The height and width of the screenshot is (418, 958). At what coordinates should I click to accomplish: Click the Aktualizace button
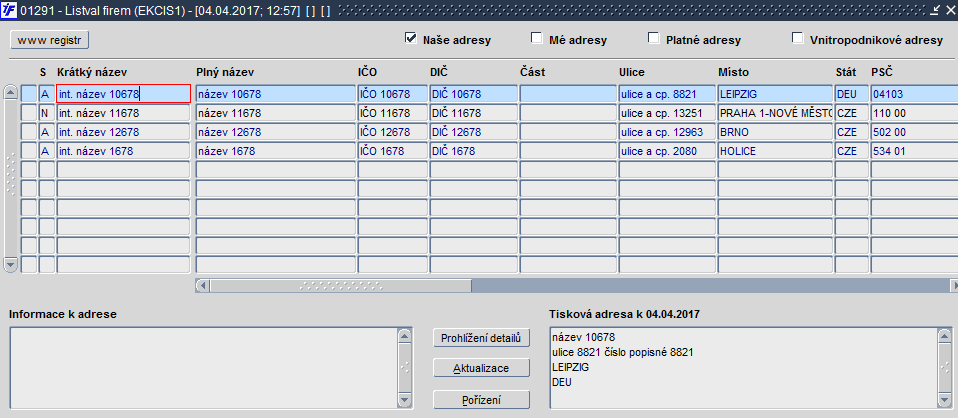point(481,368)
